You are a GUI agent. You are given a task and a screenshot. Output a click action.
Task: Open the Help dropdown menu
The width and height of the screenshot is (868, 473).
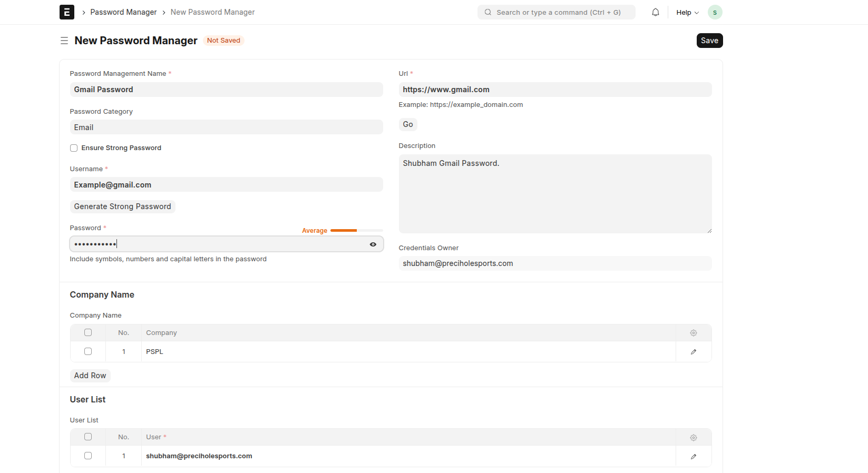coord(687,12)
